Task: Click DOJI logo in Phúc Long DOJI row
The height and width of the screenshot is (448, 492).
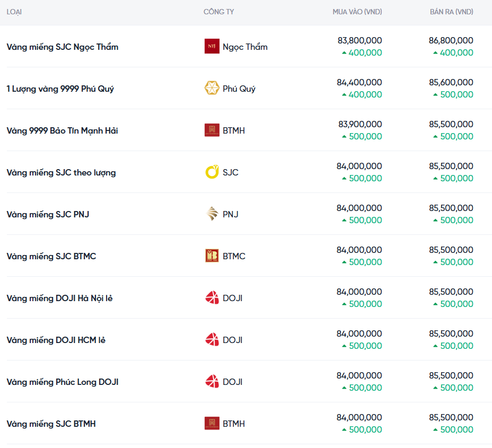Action: click(x=212, y=382)
